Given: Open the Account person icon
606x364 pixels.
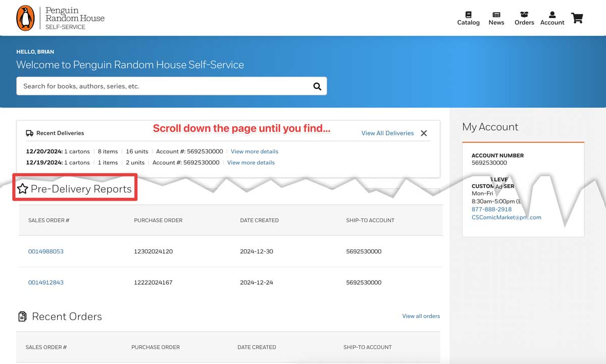Looking at the screenshot, I should pyautogui.click(x=552, y=15).
